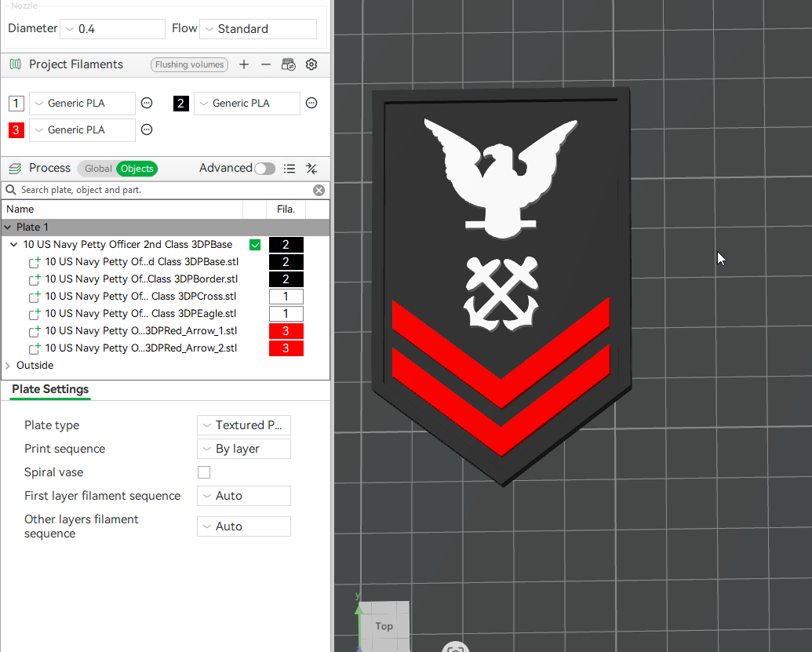Switch to the Global process tab
This screenshot has height=652, width=812.
point(97,168)
